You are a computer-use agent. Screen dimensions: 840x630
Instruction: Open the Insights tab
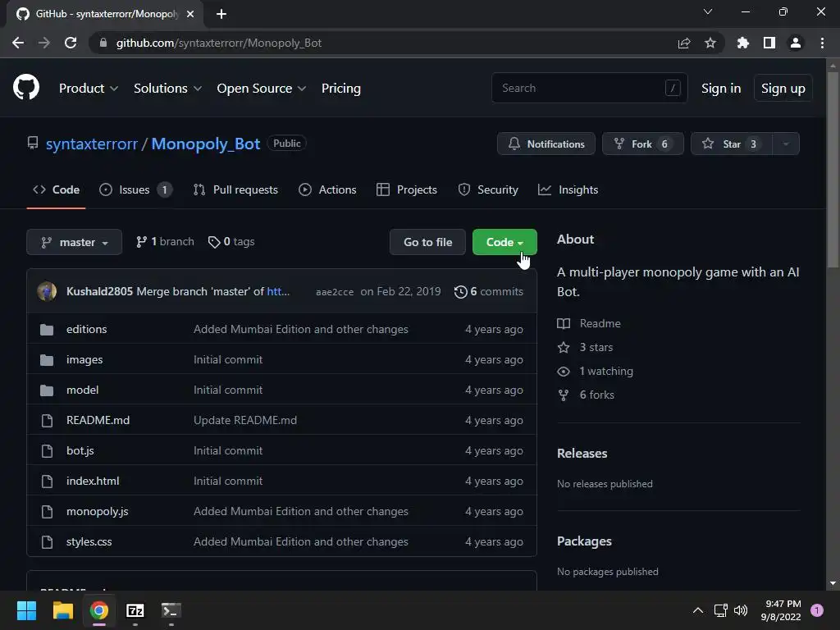click(568, 189)
